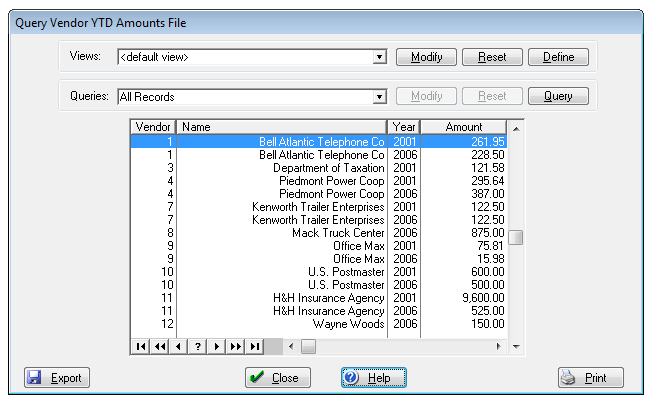This screenshot has width=651, height=404.
Task: Run the Query button
Action: (558, 97)
